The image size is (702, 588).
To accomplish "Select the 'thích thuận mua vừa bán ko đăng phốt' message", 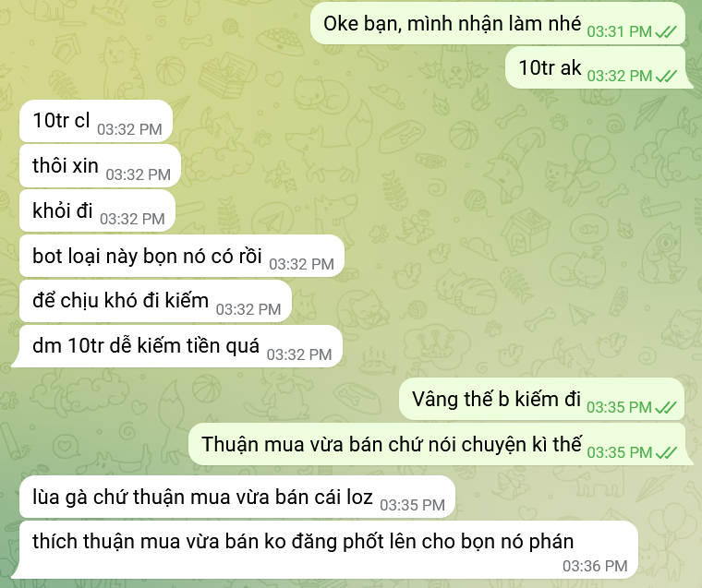I will click(x=324, y=549).
